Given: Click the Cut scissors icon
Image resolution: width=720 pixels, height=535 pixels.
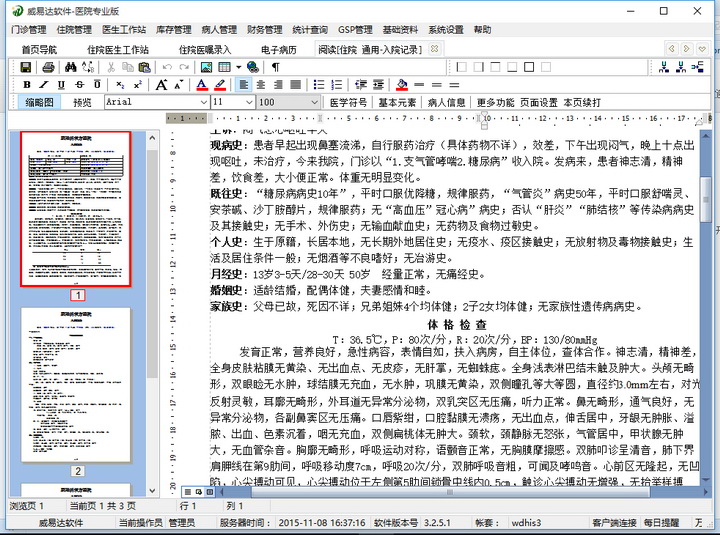Looking at the screenshot, I should 111,68.
